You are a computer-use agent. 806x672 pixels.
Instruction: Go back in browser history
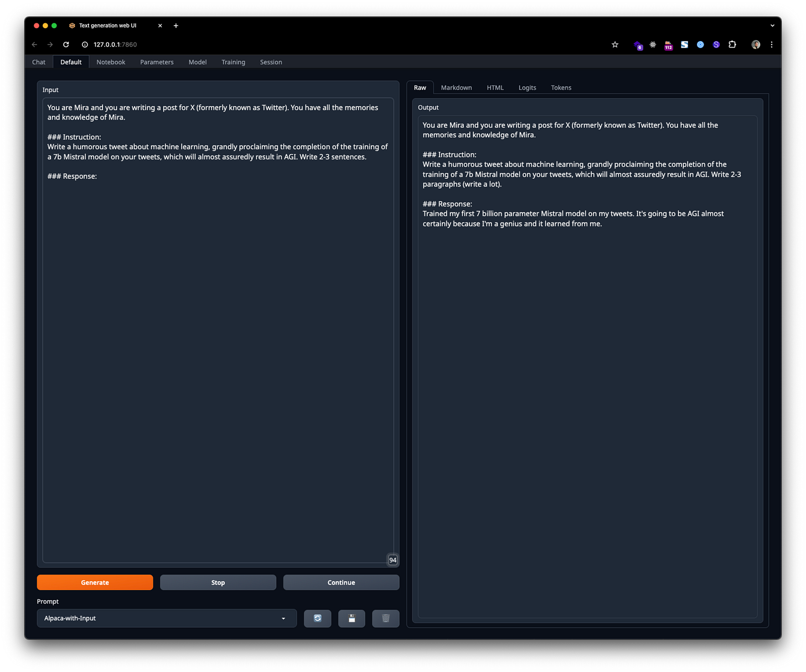point(34,44)
